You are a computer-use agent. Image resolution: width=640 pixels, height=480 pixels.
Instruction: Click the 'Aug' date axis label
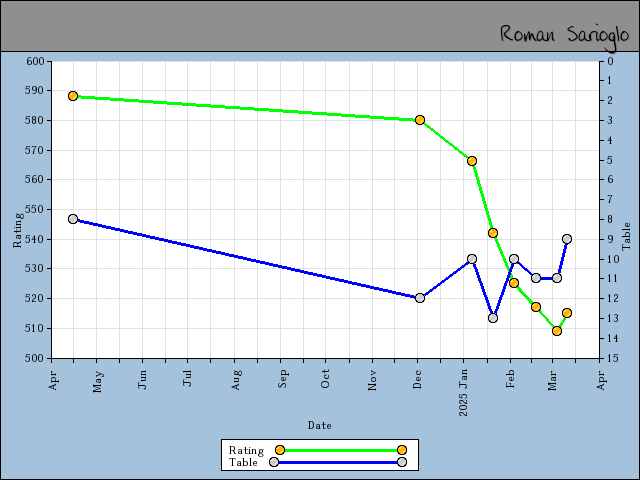pyautogui.click(x=236, y=380)
